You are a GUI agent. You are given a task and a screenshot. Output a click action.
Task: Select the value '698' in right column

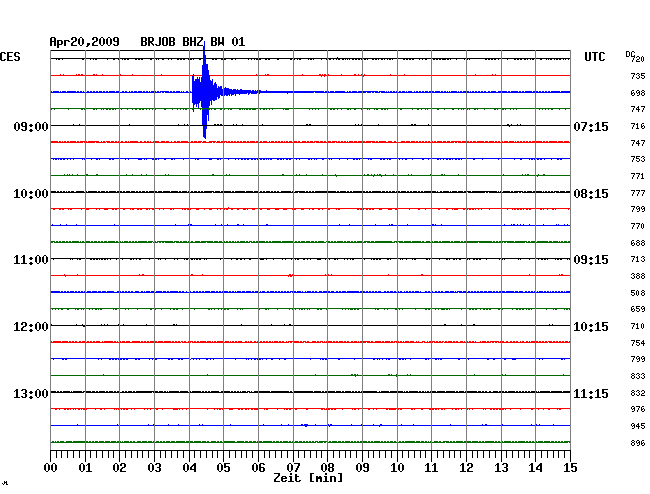(638, 93)
